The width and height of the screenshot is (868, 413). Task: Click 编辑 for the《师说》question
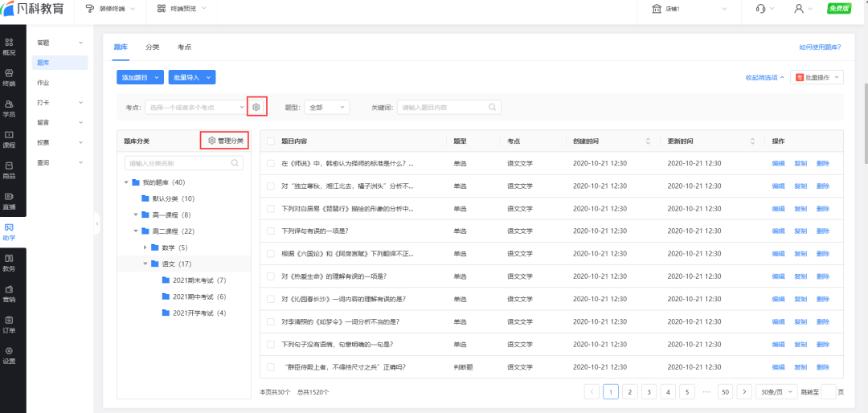pyautogui.click(x=778, y=163)
